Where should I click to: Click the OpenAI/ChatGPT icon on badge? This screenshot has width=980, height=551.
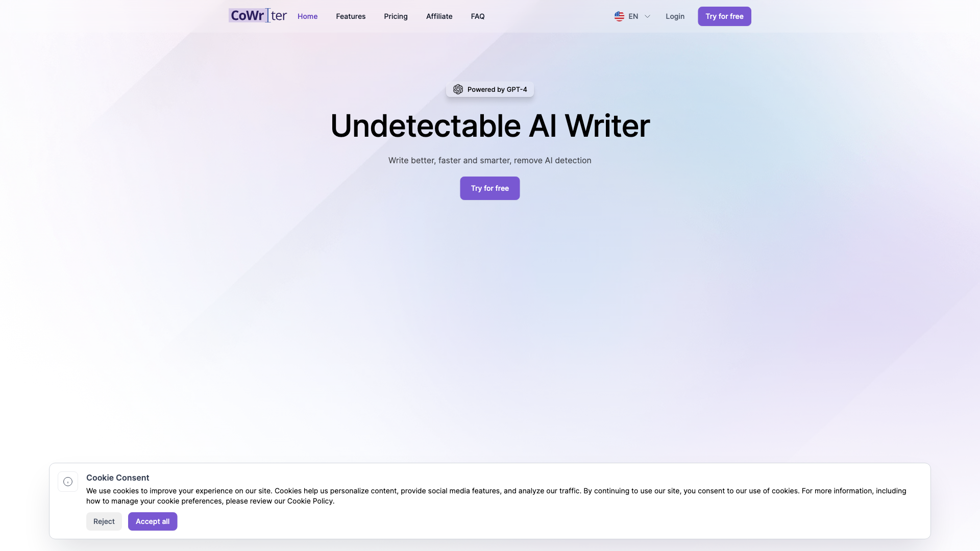tap(458, 89)
